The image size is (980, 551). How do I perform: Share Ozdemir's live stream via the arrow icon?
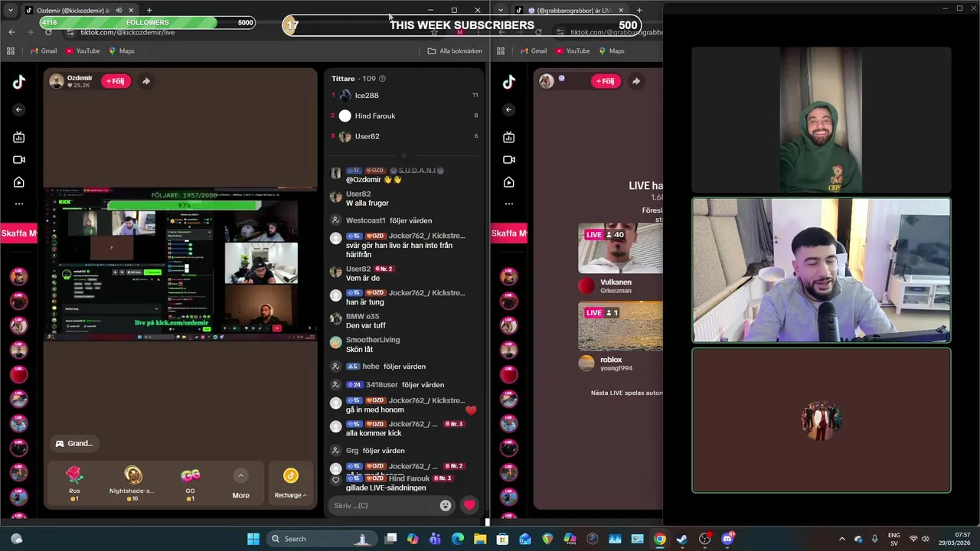(146, 81)
